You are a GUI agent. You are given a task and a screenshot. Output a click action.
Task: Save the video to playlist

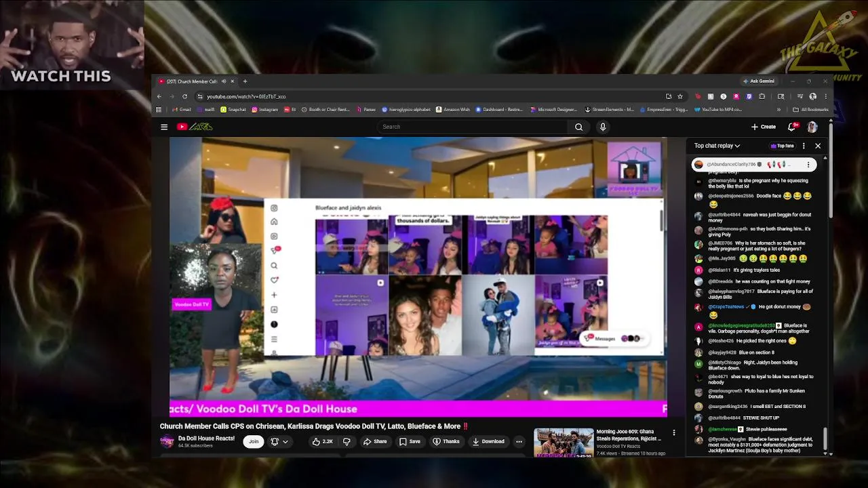[410, 442]
